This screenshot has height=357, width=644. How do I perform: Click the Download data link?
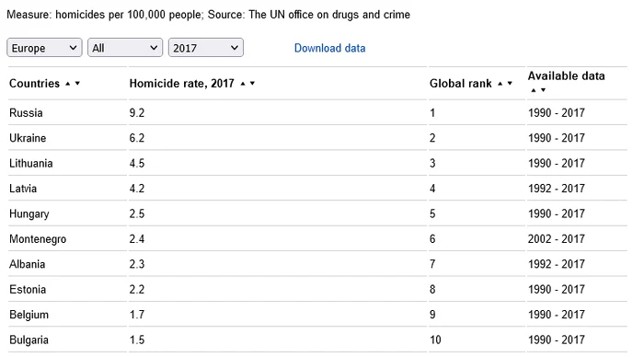(329, 48)
